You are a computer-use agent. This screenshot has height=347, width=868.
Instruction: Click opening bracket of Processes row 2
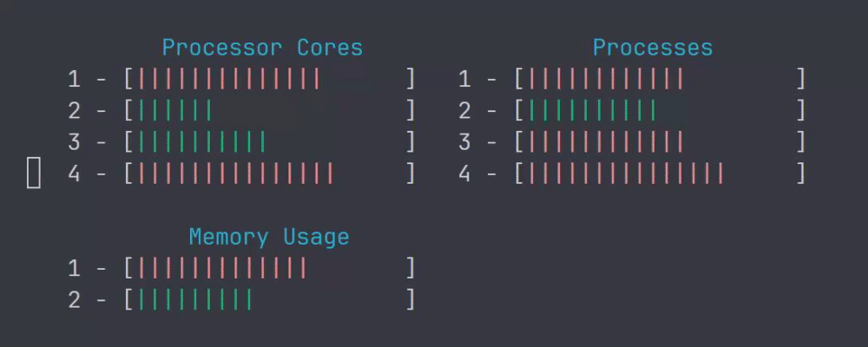tap(519, 111)
